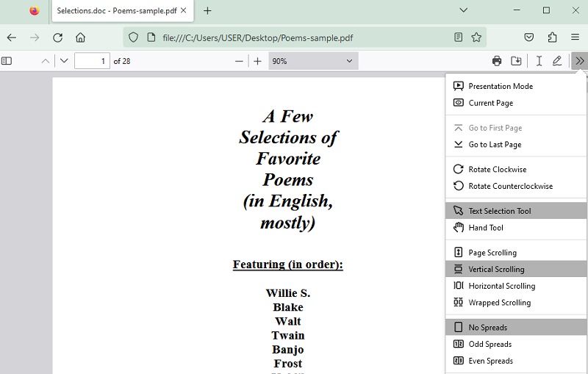Select the draw annotation pen tool
Screen dimensions: 588x374
pyautogui.click(x=557, y=61)
